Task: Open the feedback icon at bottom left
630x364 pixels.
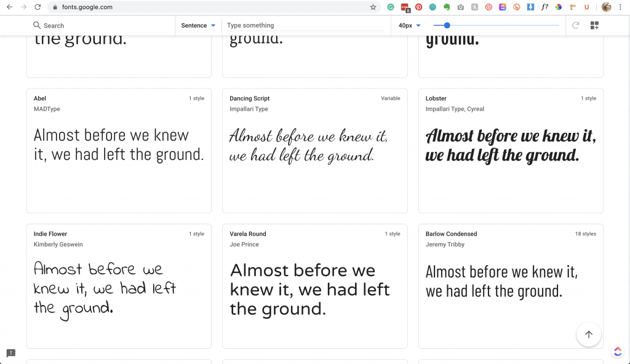Action: [11, 353]
